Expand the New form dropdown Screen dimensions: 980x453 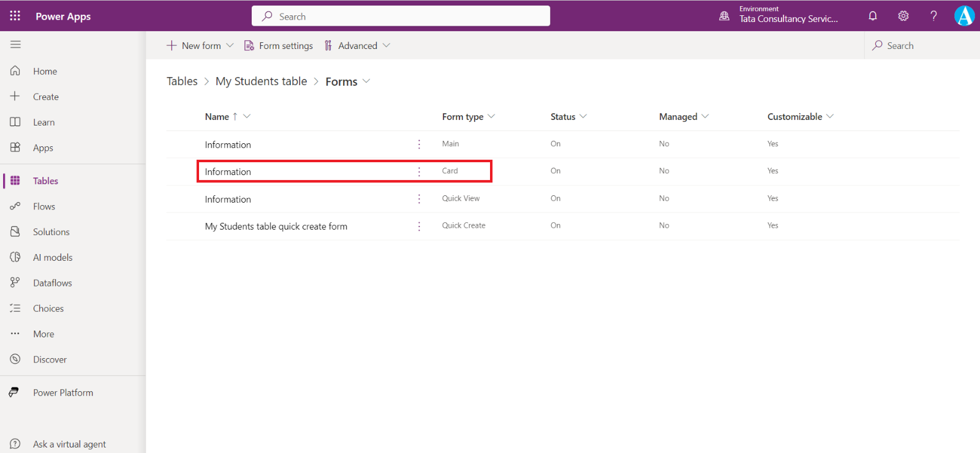point(230,45)
